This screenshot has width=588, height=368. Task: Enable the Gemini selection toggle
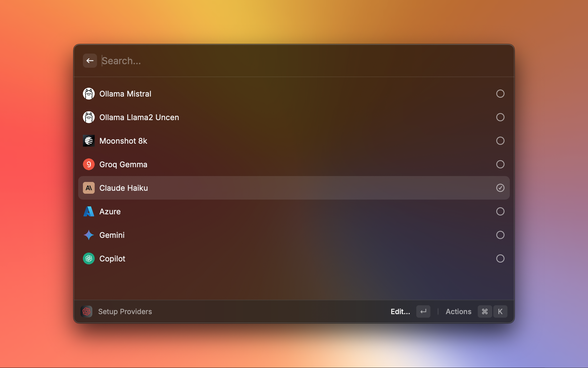[x=500, y=235]
